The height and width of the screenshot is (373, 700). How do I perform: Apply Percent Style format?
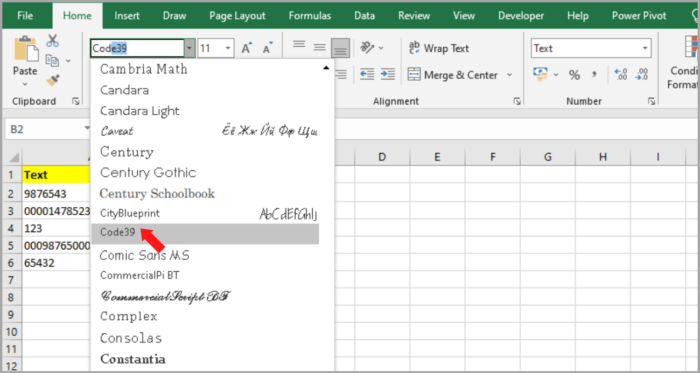574,75
